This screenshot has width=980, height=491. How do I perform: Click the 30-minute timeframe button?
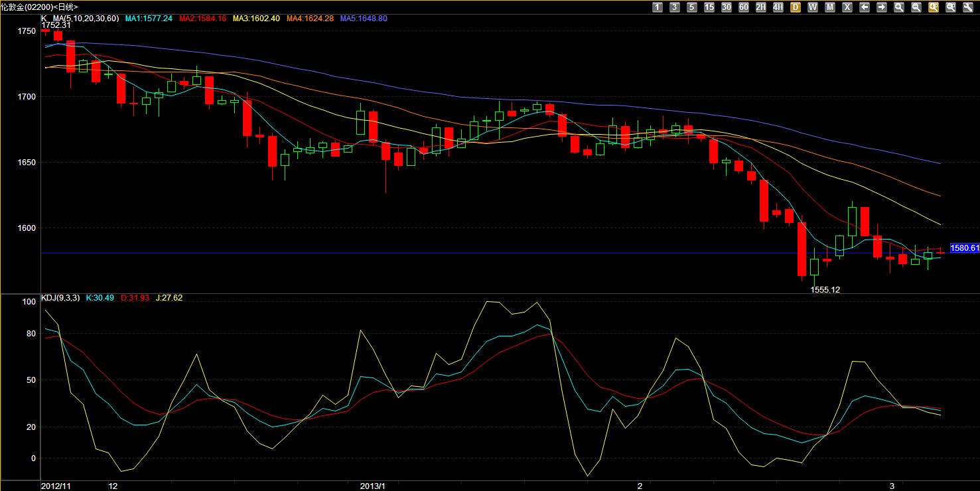pyautogui.click(x=727, y=7)
